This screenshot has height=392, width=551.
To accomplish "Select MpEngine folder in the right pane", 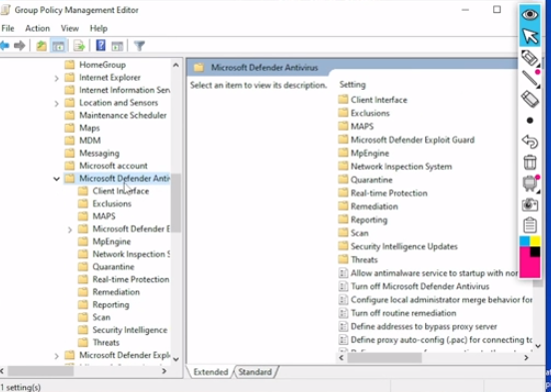I will pos(369,154).
